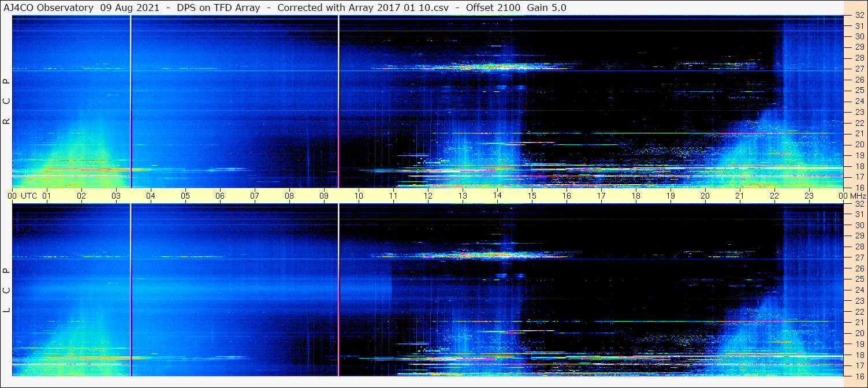Click the white vertical line near 09:25 in LCP panel
The image size is (868, 388).
tap(338, 289)
